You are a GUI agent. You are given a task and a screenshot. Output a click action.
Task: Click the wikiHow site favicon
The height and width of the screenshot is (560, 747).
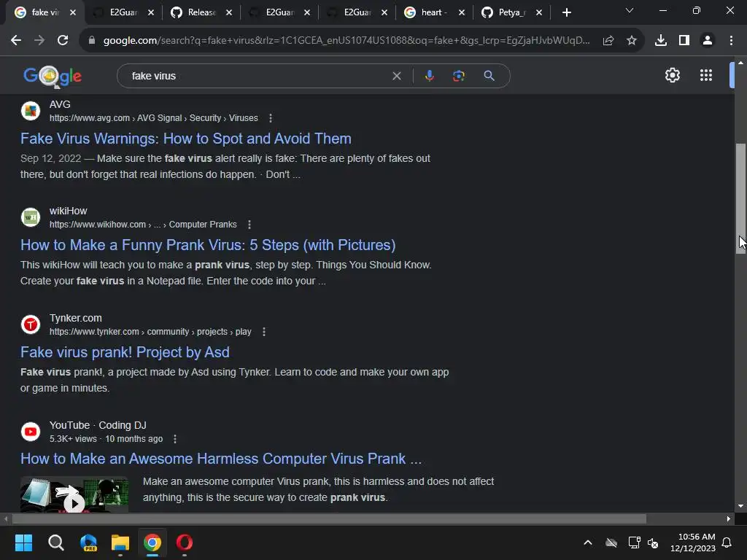point(31,217)
